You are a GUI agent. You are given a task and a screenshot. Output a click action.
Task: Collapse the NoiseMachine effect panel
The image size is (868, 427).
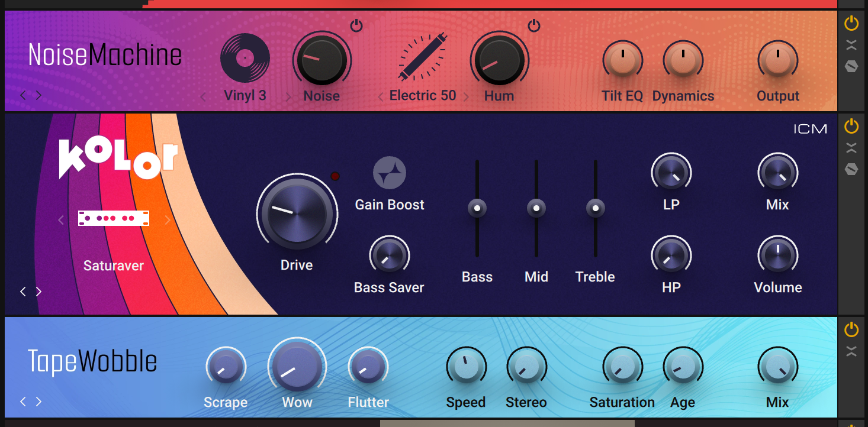(851, 45)
